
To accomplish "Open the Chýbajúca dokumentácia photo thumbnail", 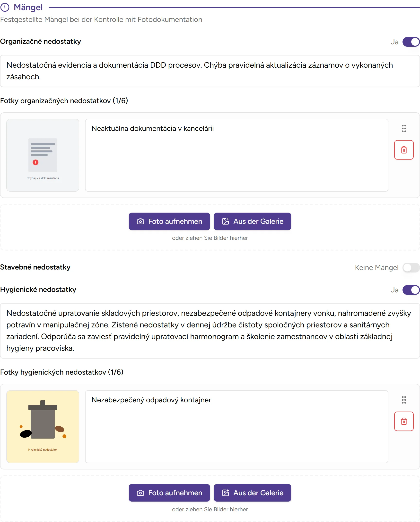I will pos(43,155).
